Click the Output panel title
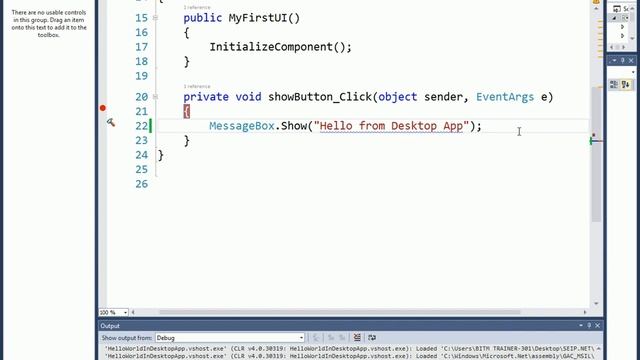This screenshot has height=360, width=640. [110, 326]
